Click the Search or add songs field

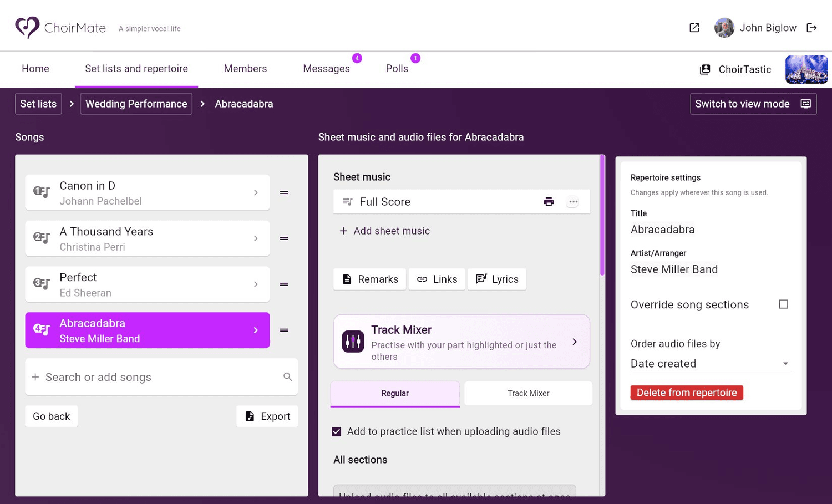(x=161, y=377)
